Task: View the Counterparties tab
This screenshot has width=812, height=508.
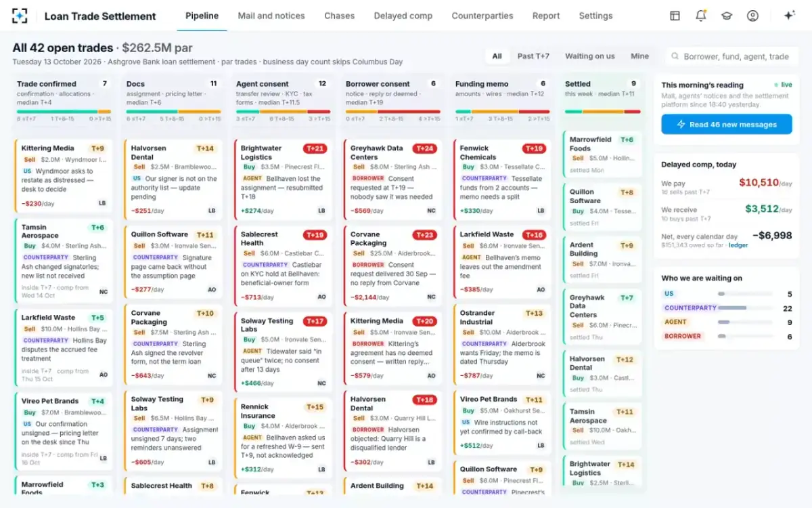Action: click(482, 16)
